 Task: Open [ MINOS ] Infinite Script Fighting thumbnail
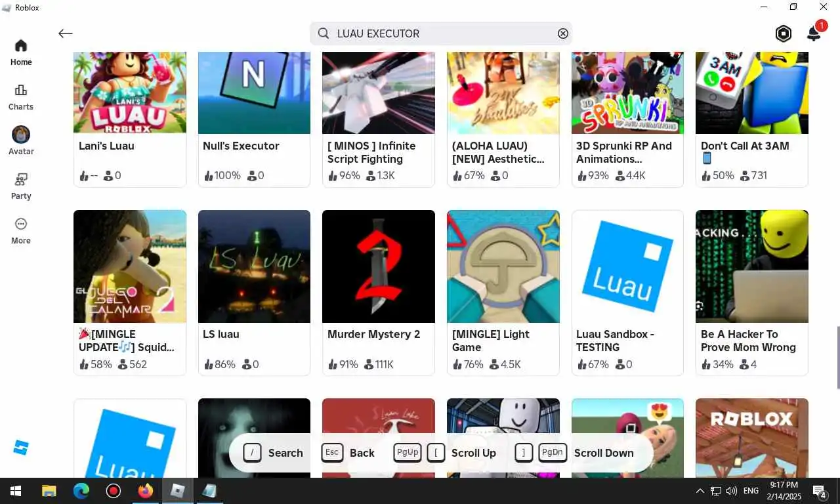coord(379,93)
